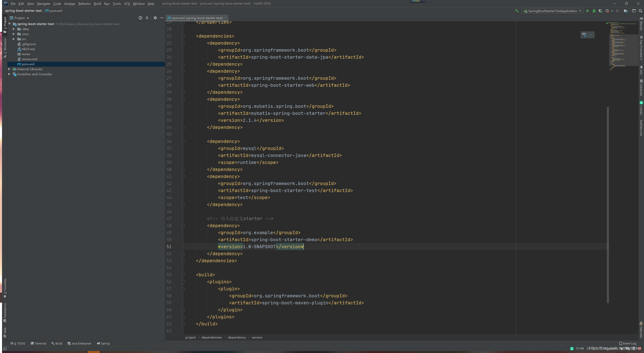The width and height of the screenshot is (644, 353).
Task: Select .gitignore file in tree
Action: coord(27,44)
